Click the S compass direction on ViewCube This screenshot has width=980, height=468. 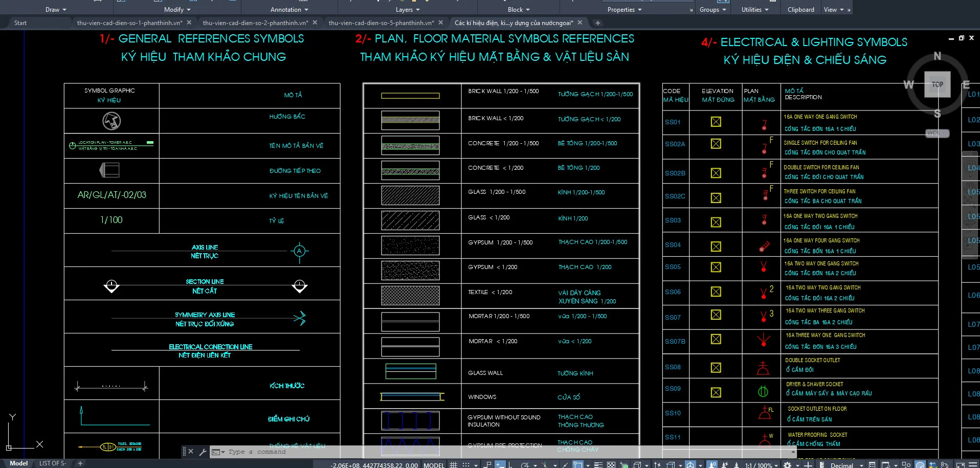[937, 114]
